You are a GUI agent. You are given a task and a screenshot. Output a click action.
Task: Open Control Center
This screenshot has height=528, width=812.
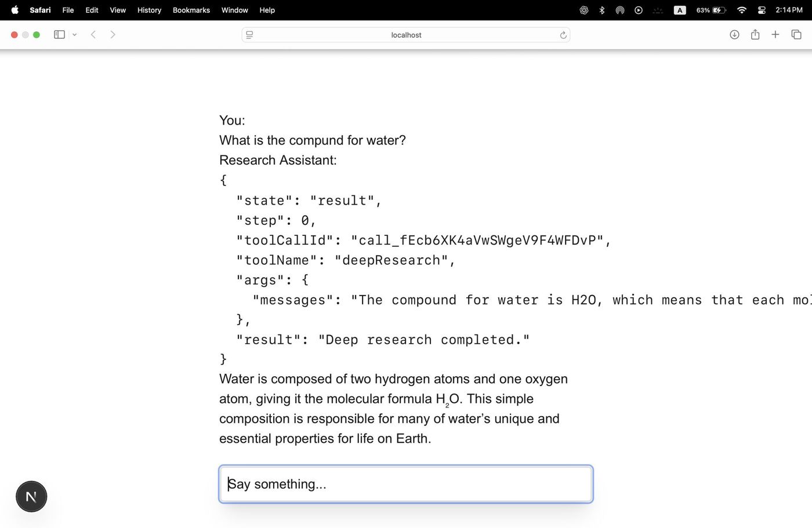tap(762, 10)
